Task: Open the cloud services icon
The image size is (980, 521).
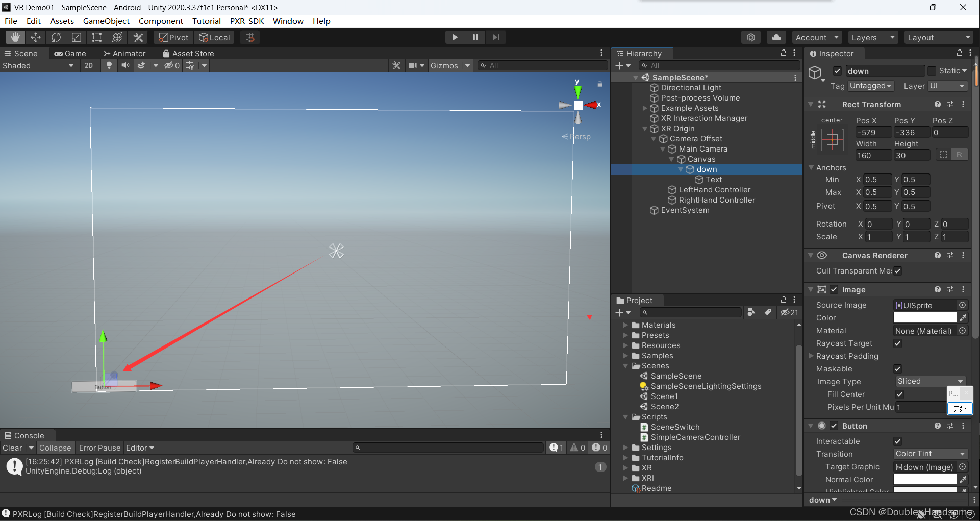Action: point(776,37)
